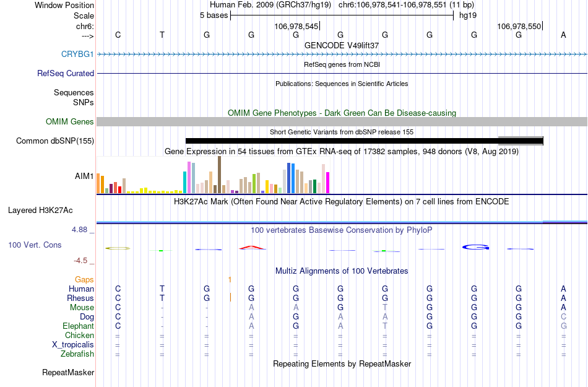Select the Elephant species label

[79, 326]
